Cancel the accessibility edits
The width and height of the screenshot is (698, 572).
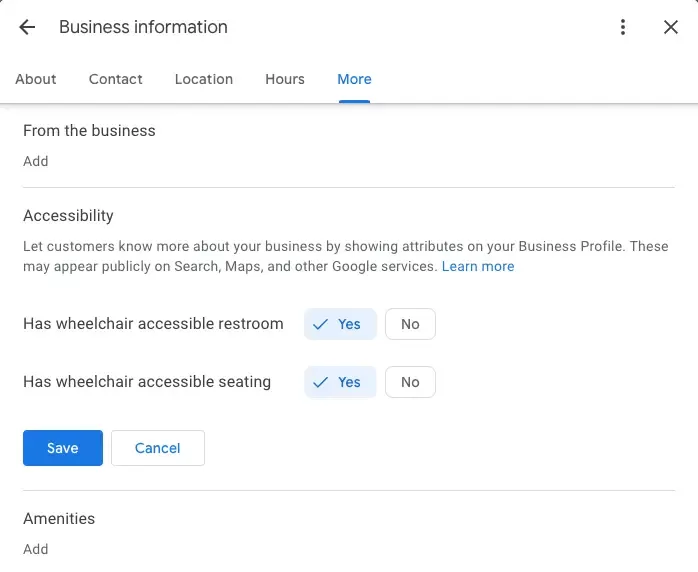click(x=158, y=448)
